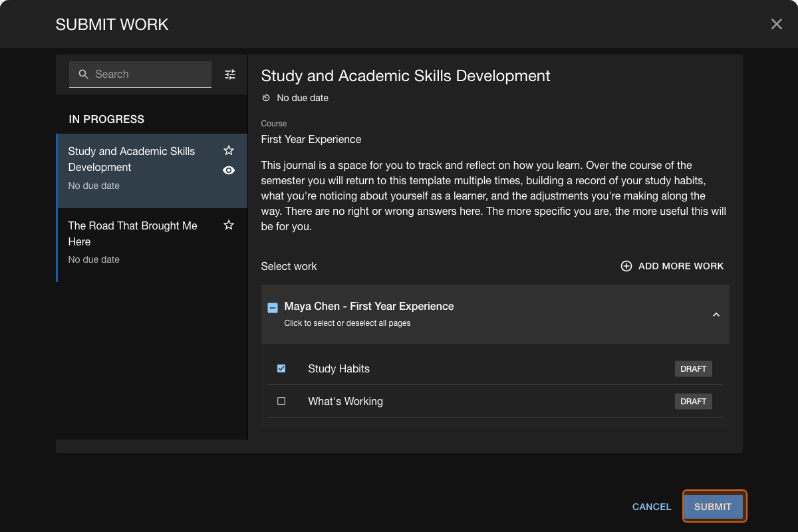This screenshot has width=798, height=532.
Task: Star the Study and Academic Skills Development item
Action: tap(229, 150)
